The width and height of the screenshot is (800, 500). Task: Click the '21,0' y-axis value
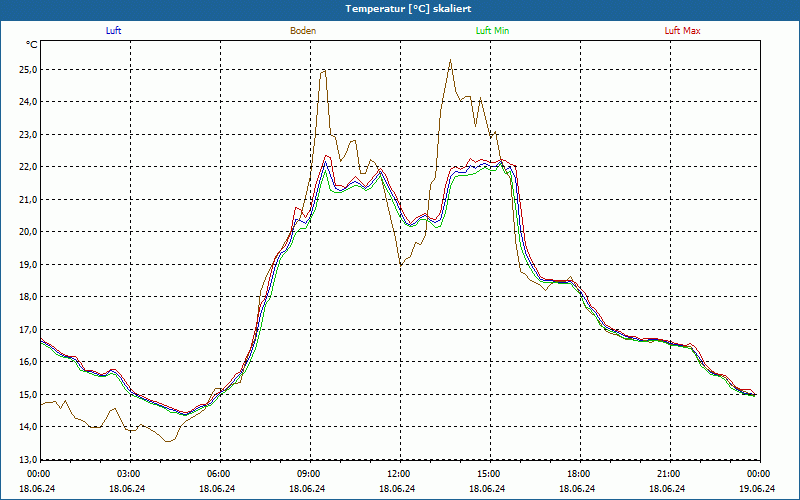pos(28,199)
